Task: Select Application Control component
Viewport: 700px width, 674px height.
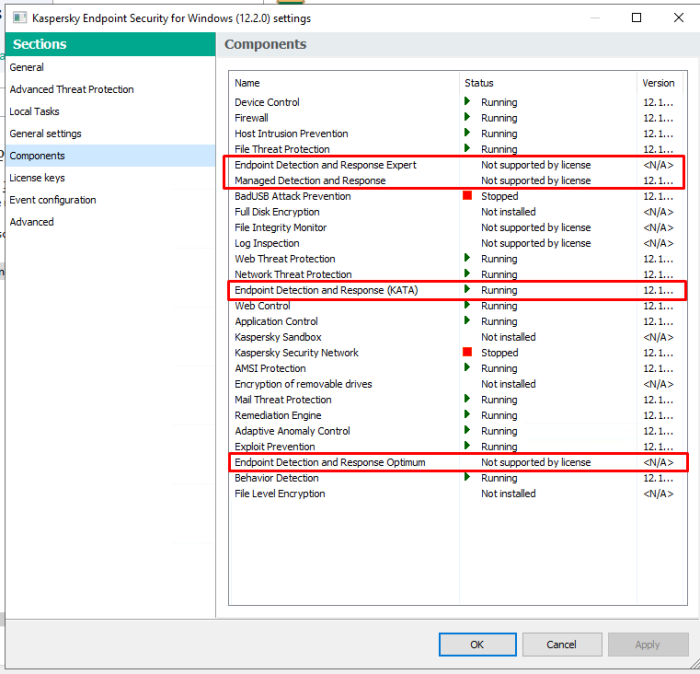Action: coord(276,321)
